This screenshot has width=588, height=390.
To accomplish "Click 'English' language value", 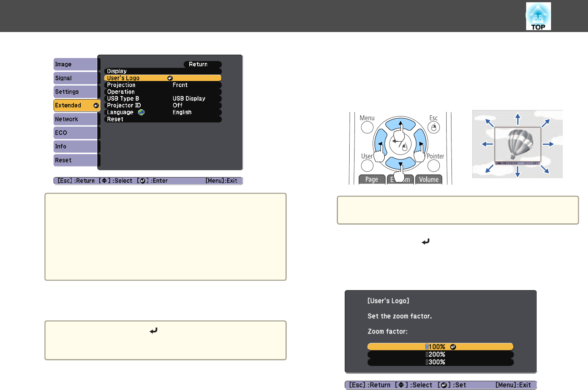I will [x=182, y=112].
